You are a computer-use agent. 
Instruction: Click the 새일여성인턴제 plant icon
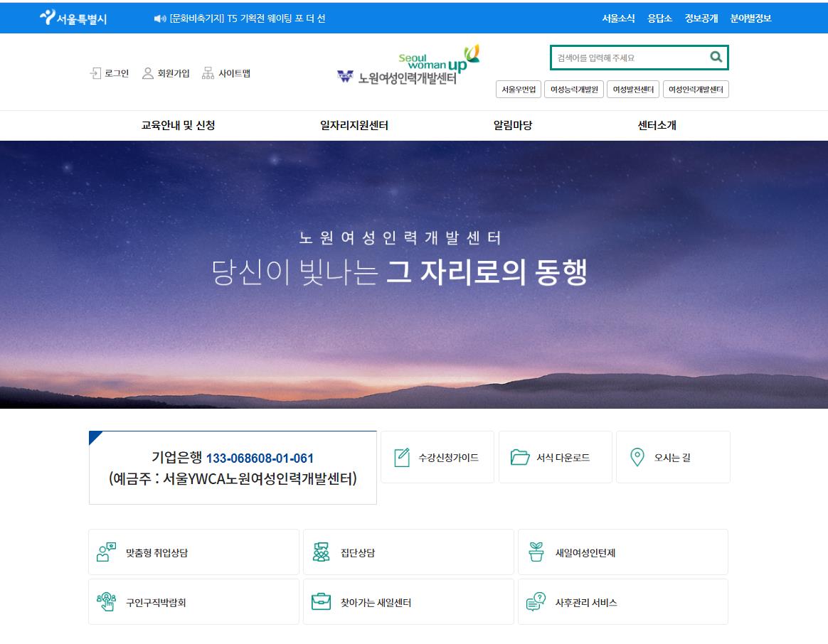click(536, 552)
